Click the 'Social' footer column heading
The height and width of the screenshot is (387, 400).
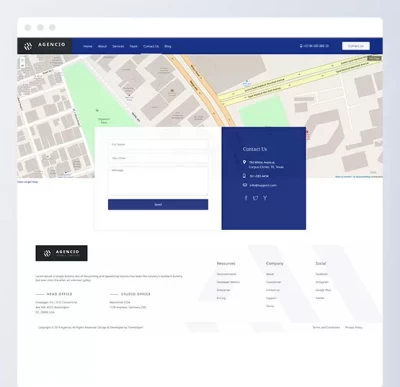(321, 263)
